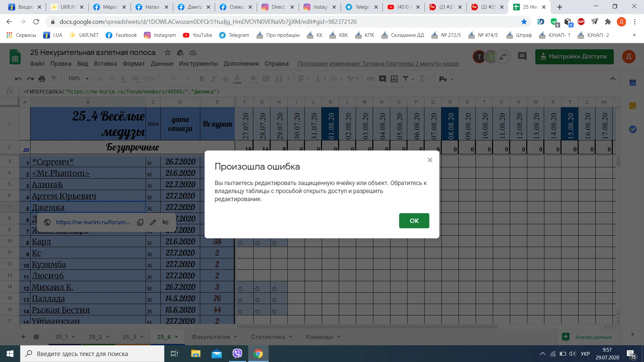Star the spreadsheet document
This screenshot has width=644, height=362.
point(168,53)
